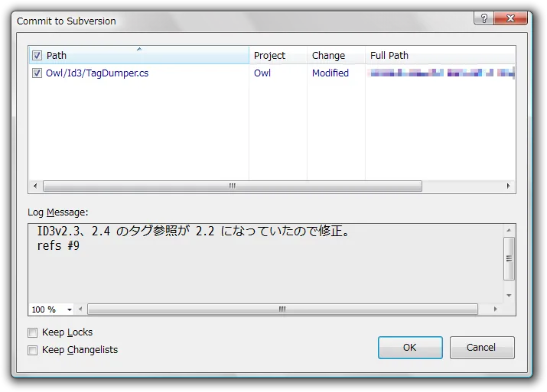Click inside the Log Message text area
Image resolution: width=547 pixels, height=392 pixels.
tap(265, 264)
